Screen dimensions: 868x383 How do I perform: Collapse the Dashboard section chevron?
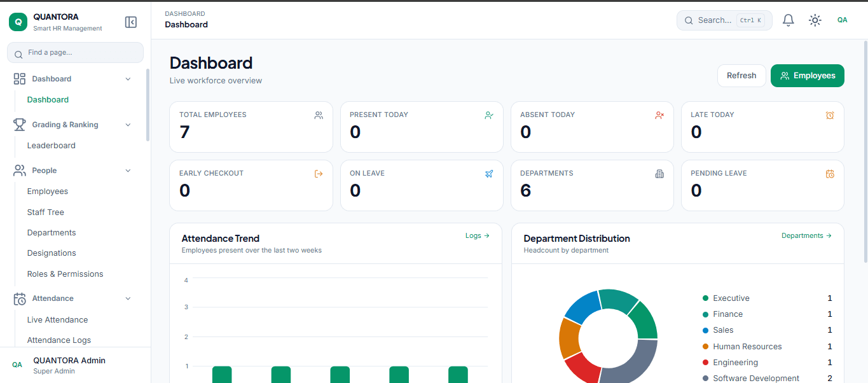[128, 79]
